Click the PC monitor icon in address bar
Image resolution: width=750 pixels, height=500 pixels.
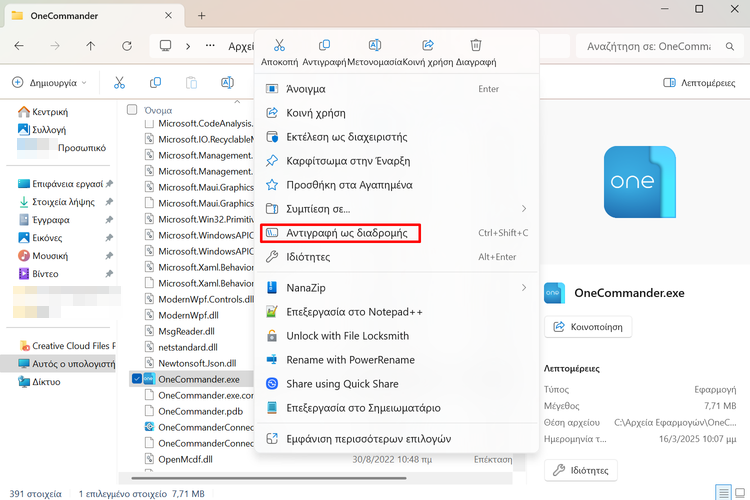click(165, 46)
